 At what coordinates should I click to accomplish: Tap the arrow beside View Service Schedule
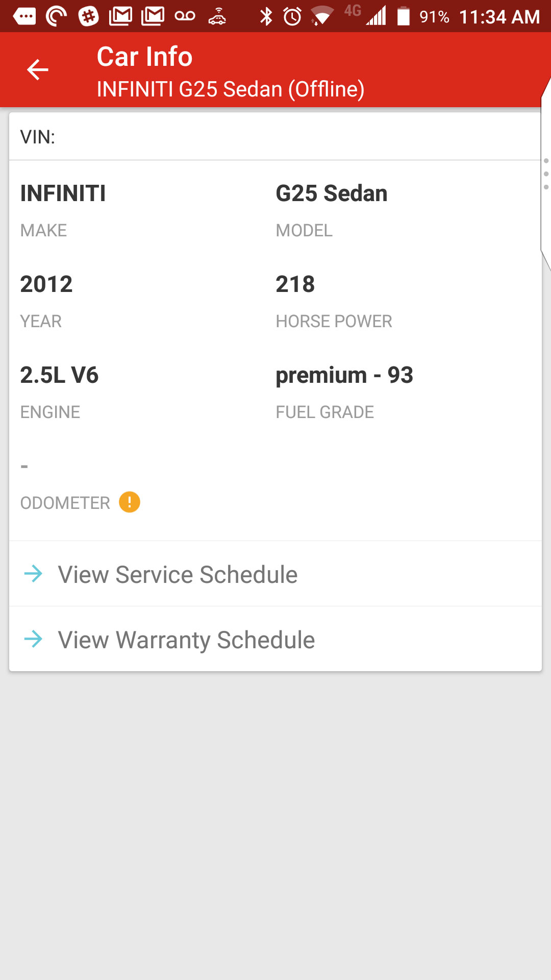pyautogui.click(x=34, y=574)
